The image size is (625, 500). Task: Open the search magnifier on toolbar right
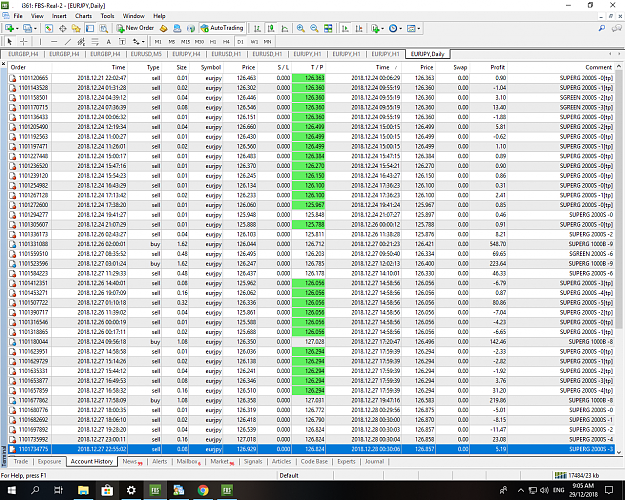point(602,28)
